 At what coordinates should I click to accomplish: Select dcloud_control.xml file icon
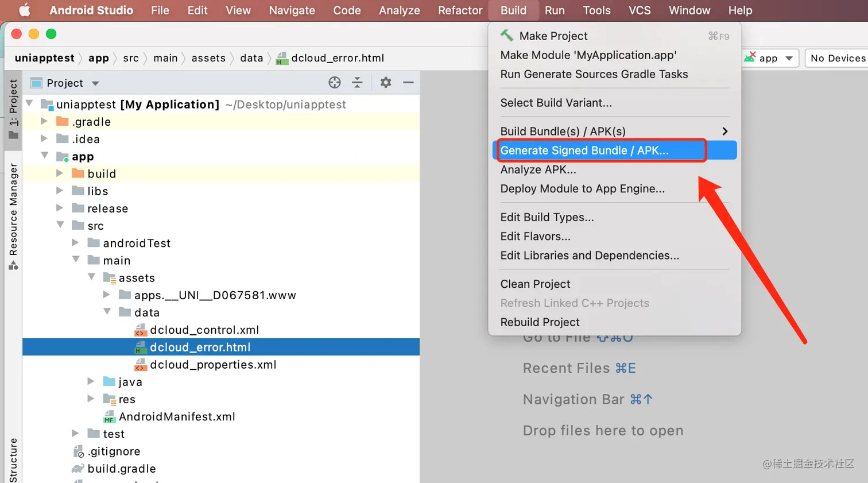141,330
